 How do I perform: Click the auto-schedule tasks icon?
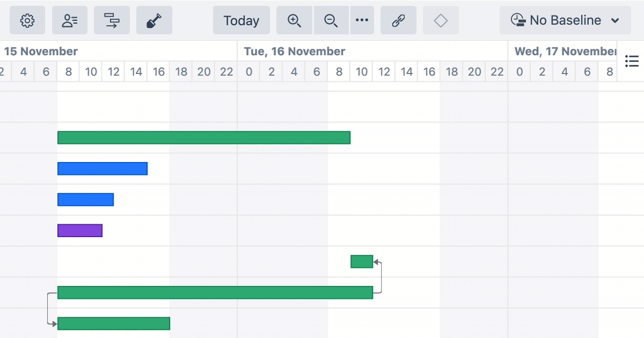click(x=112, y=20)
